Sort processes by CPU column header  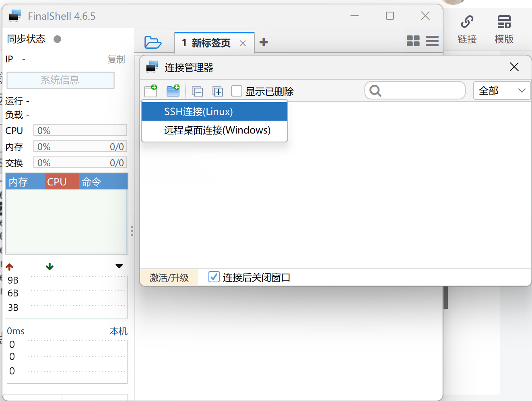(x=62, y=182)
